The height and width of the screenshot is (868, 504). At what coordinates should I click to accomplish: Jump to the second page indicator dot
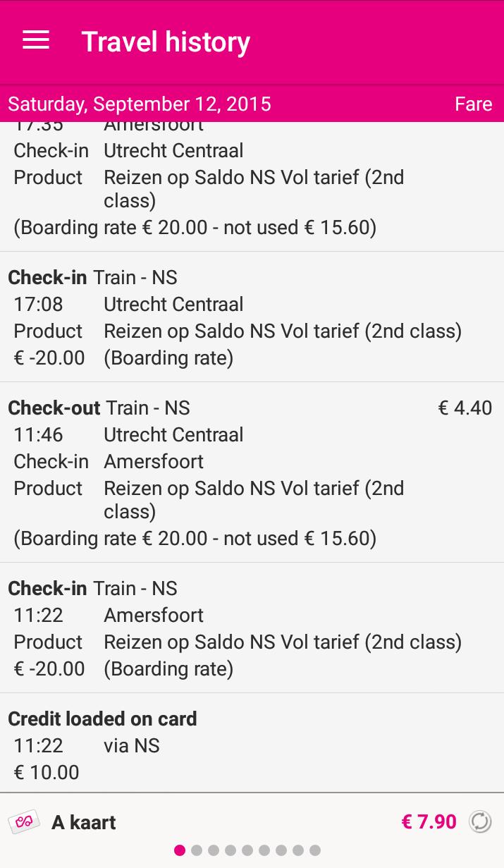pos(197,850)
